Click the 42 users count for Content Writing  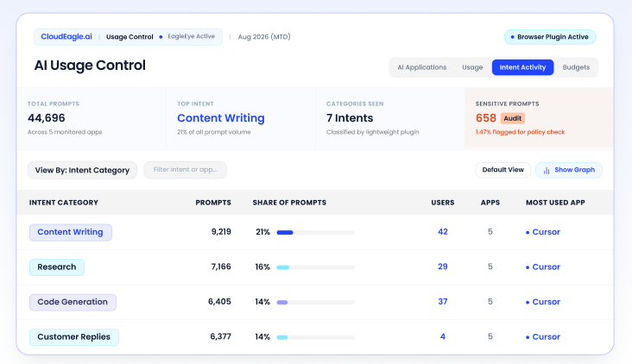pyautogui.click(x=443, y=232)
